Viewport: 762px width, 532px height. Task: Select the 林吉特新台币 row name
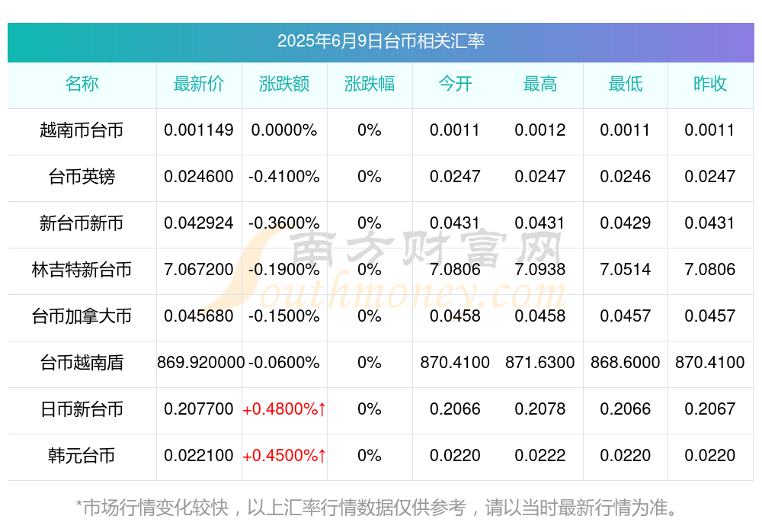pyautogui.click(x=82, y=269)
